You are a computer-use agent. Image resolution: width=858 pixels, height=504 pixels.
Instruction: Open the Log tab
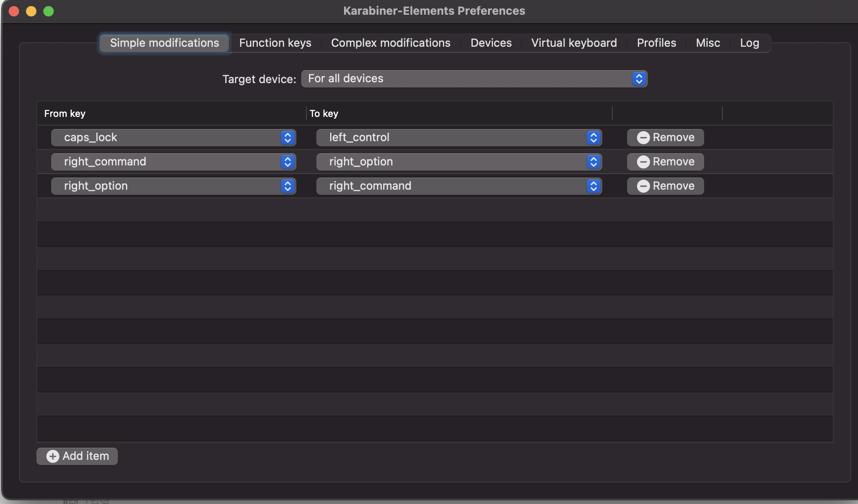coord(749,43)
